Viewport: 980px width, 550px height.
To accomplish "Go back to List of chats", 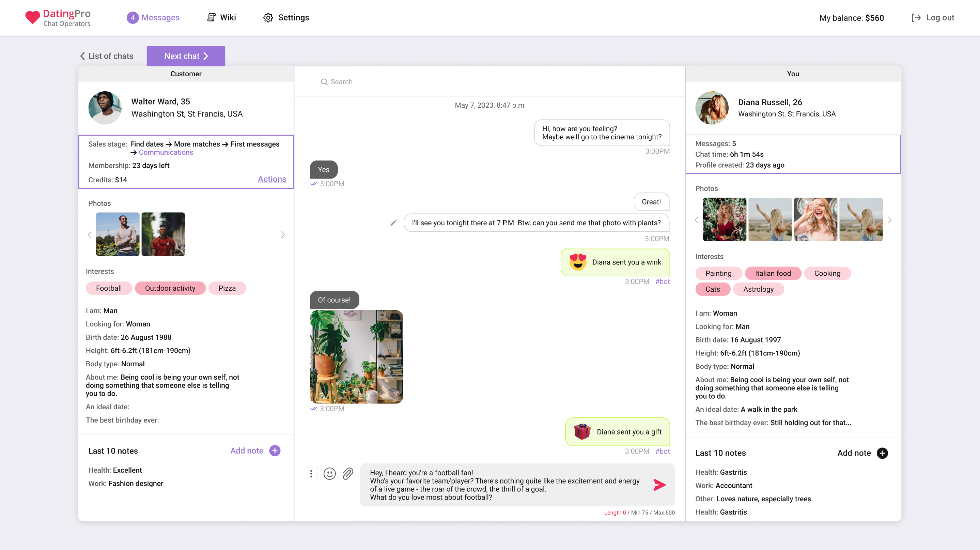I will pyautogui.click(x=107, y=56).
